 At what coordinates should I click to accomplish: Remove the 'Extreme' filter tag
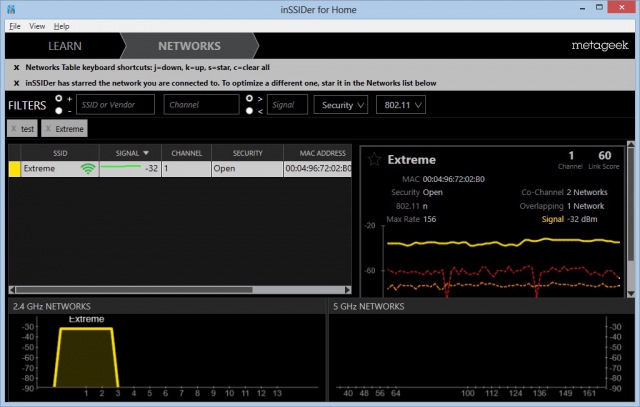pos(48,129)
